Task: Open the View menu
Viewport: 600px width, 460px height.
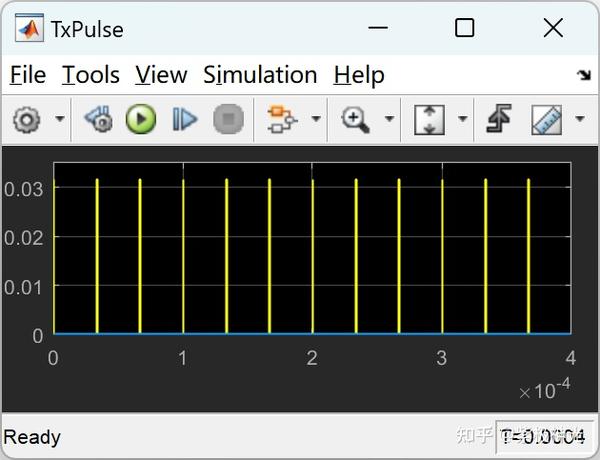Action: (161, 75)
